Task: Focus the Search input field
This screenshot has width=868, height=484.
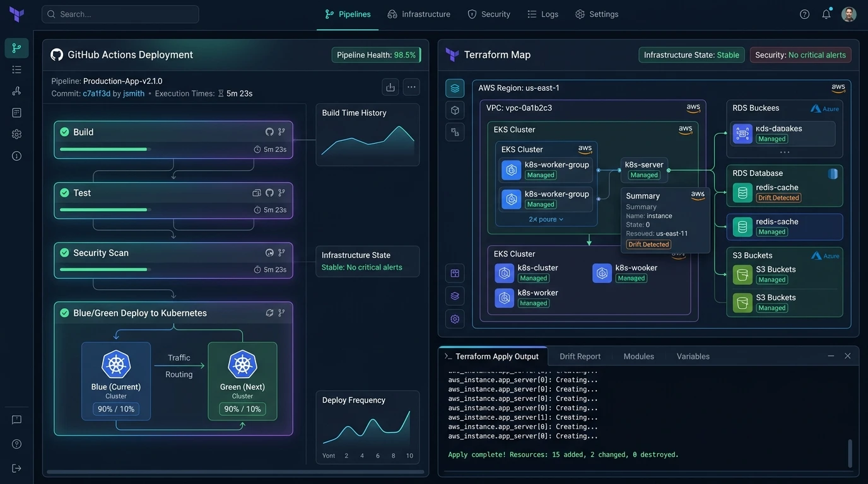Action: (x=120, y=14)
